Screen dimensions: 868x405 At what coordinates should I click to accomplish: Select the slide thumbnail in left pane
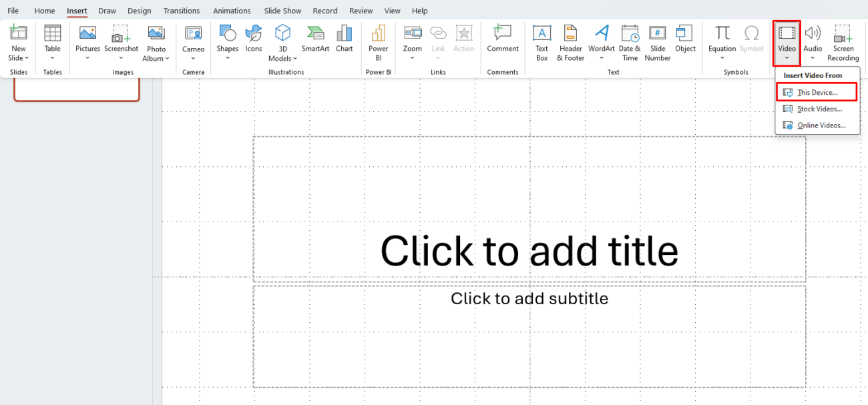point(77,89)
